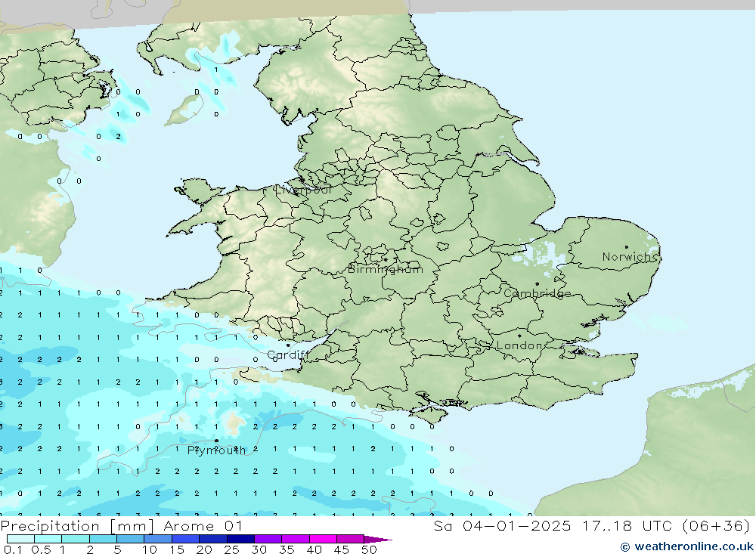The width and height of the screenshot is (756, 554).
Task: Pick the 45–50 mm legend swatch
Action: pyautogui.click(x=351, y=539)
